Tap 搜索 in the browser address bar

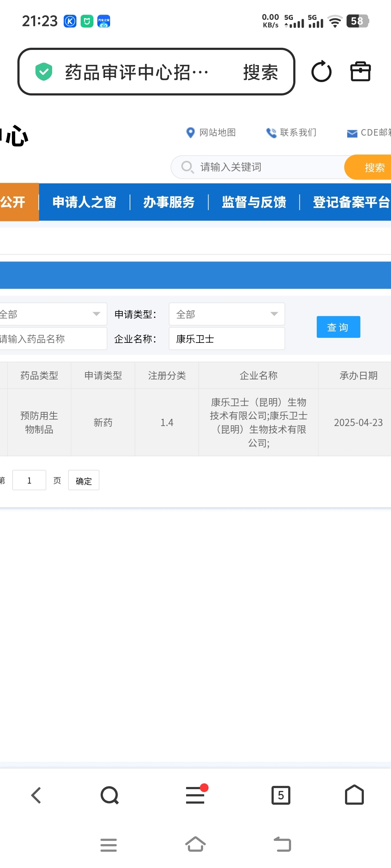pyautogui.click(x=261, y=72)
